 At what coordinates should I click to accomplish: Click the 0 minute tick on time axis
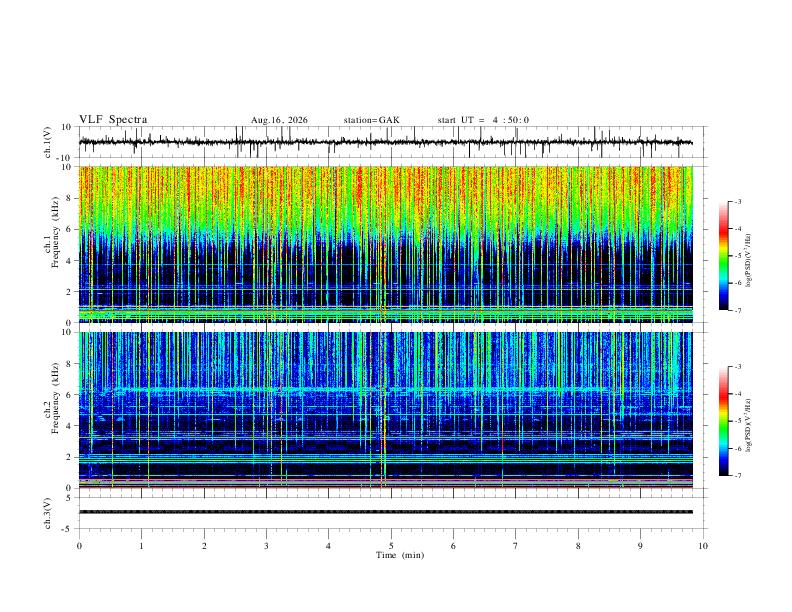click(x=79, y=546)
